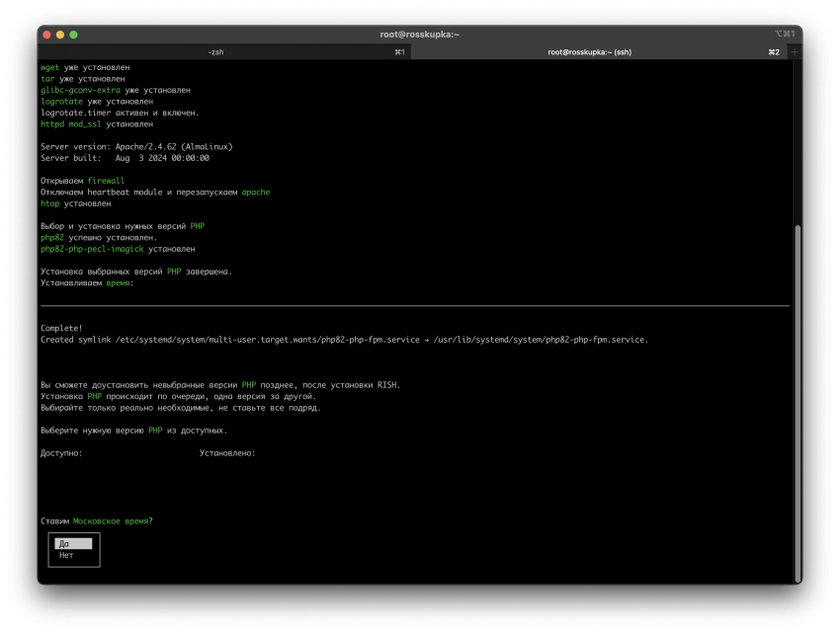Click the terminal vertical scrollbar
The width and height of the screenshot is (840, 634).
pyautogui.click(x=798, y=402)
